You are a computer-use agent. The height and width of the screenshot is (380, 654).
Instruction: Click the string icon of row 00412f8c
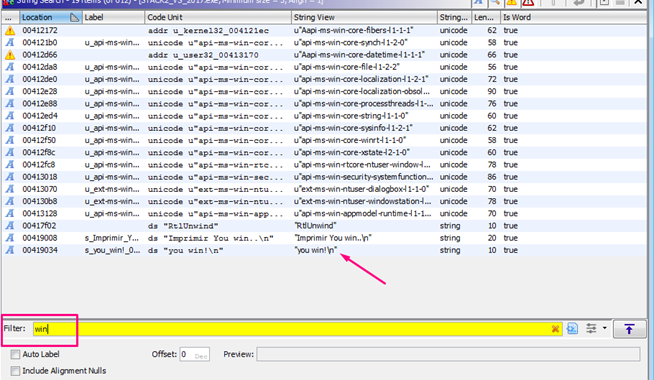point(10,152)
